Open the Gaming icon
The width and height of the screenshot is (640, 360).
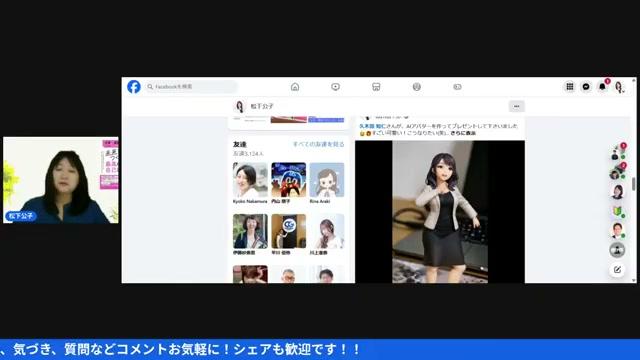(x=457, y=87)
